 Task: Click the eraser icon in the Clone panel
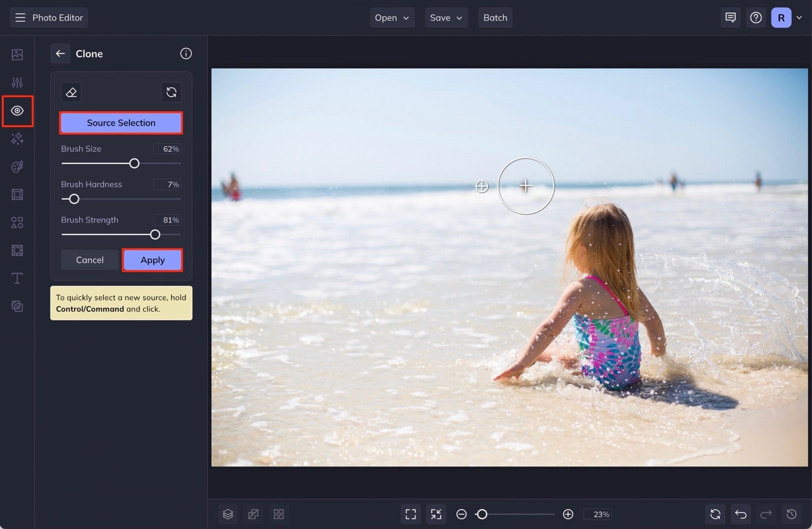pyautogui.click(x=71, y=92)
